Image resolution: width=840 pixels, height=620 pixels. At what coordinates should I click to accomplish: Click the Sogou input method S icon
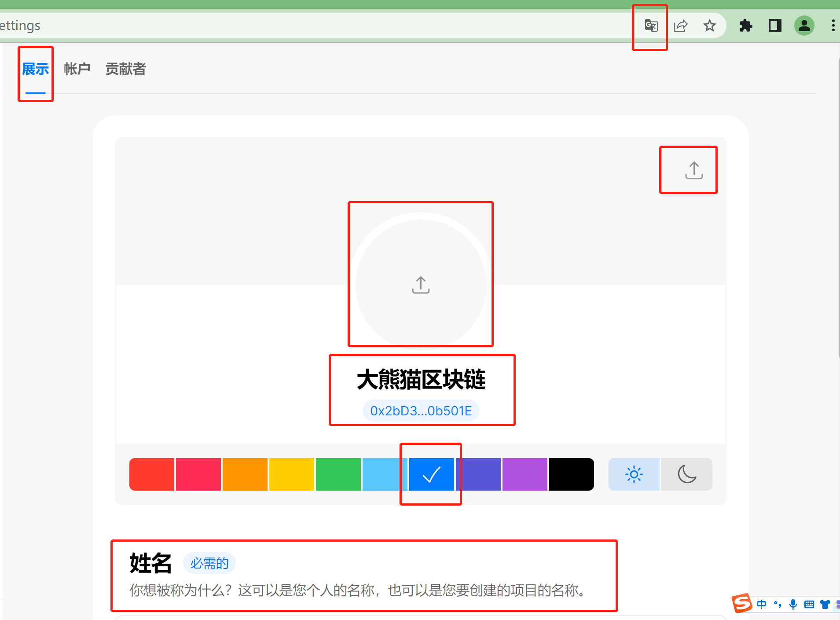(x=742, y=603)
